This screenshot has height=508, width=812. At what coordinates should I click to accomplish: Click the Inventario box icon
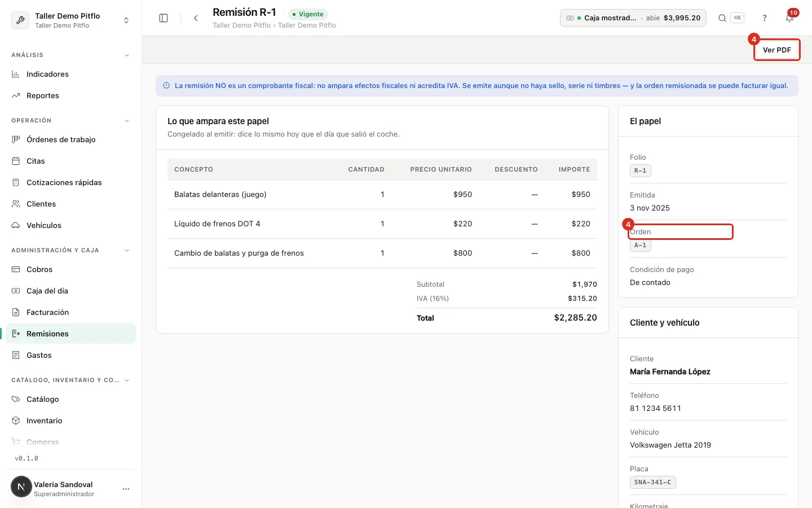16,421
